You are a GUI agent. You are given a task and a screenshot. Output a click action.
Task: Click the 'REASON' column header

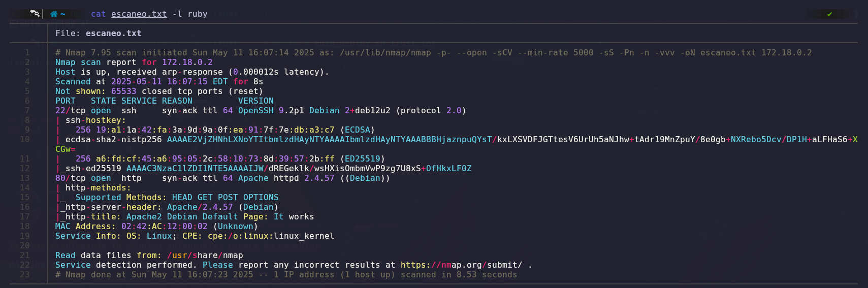pos(177,101)
